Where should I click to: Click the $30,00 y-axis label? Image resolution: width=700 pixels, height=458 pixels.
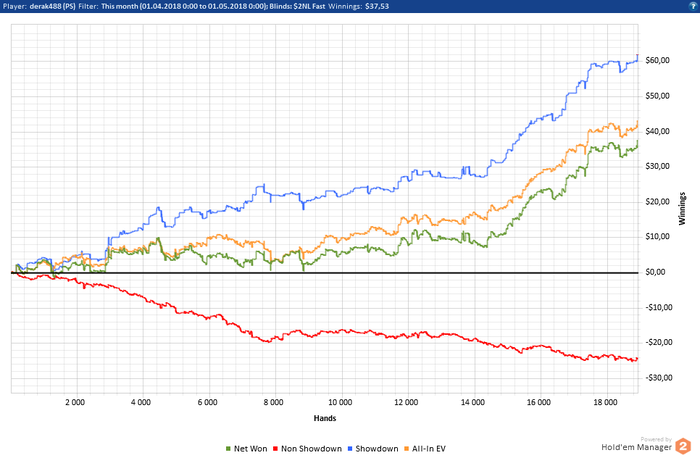(657, 166)
